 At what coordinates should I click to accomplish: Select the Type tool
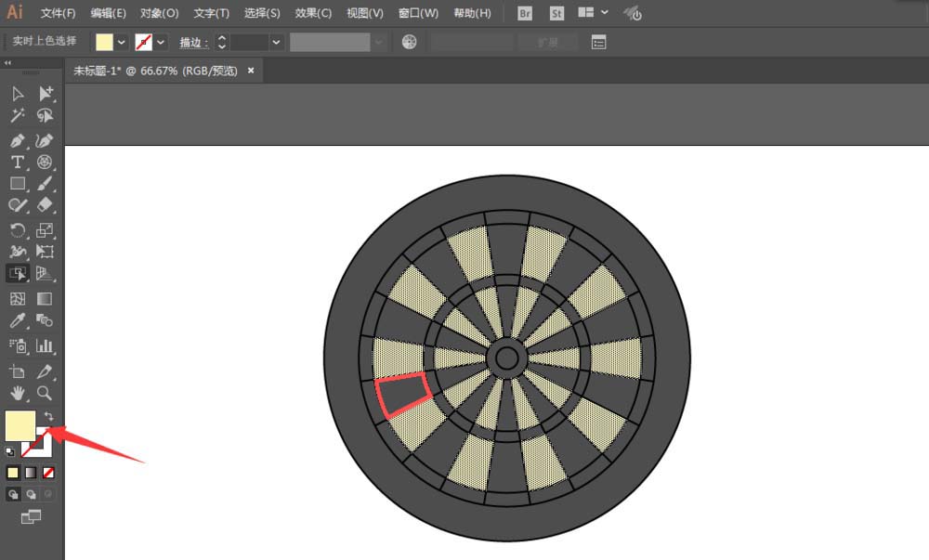tap(18, 162)
